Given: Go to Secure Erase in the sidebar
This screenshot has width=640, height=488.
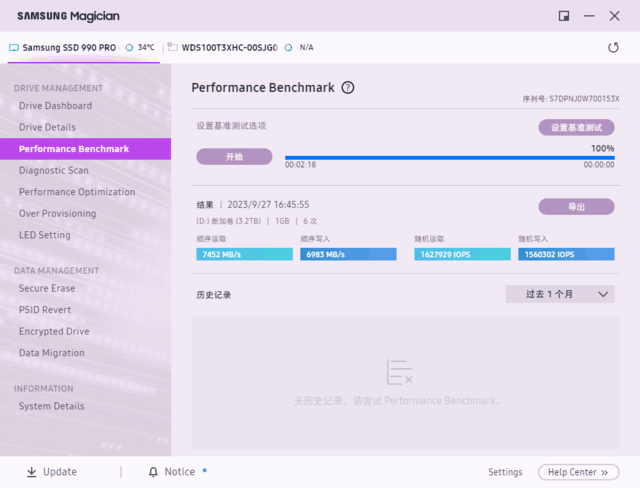Looking at the screenshot, I should point(47,289).
